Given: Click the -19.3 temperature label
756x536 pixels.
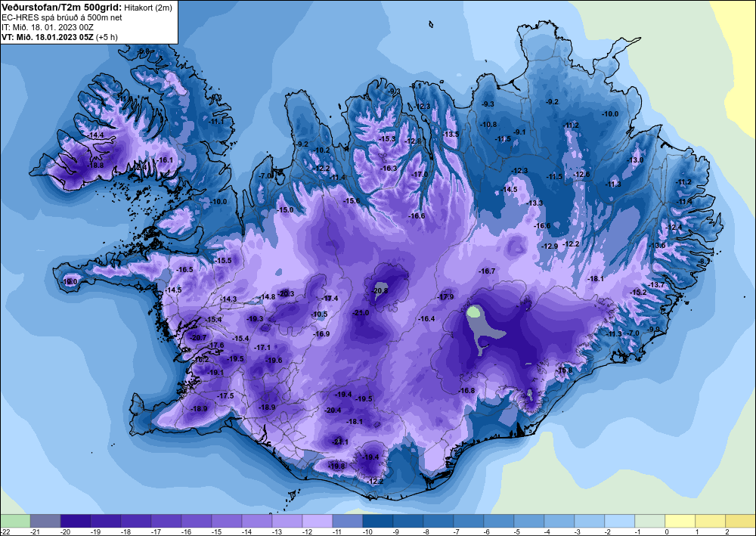Looking at the screenshot, I should tap(255, 319).
